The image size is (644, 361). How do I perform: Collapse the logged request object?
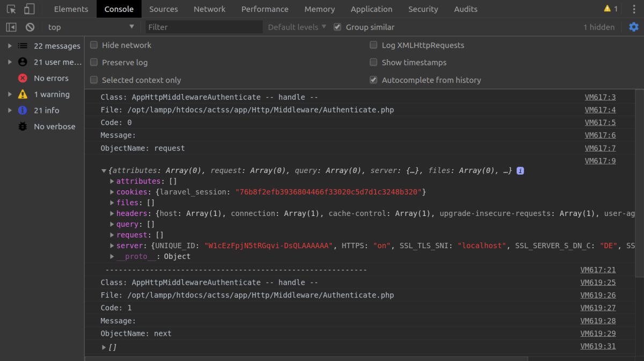pyautogui.click(x=104, y=171)
